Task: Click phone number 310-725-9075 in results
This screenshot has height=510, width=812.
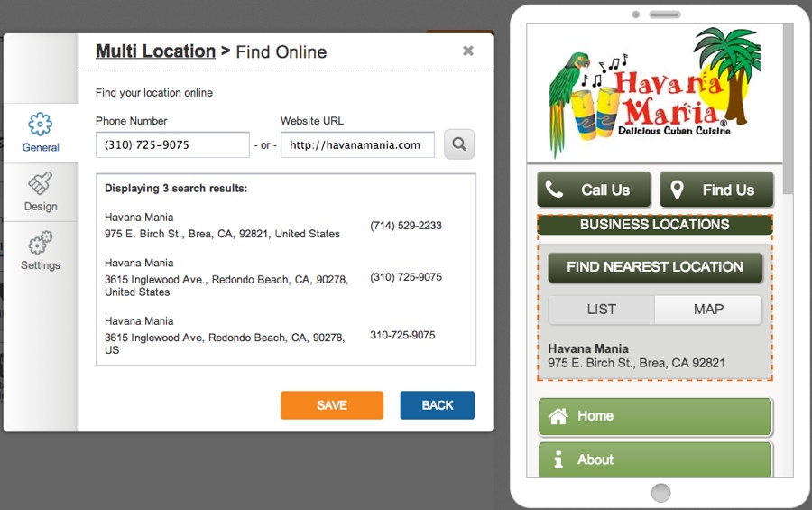Action: (x=402, y=335)
